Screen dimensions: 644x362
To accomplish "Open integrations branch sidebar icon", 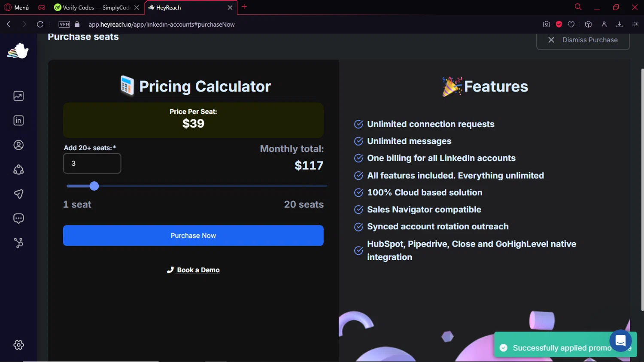I will [18, 243].
